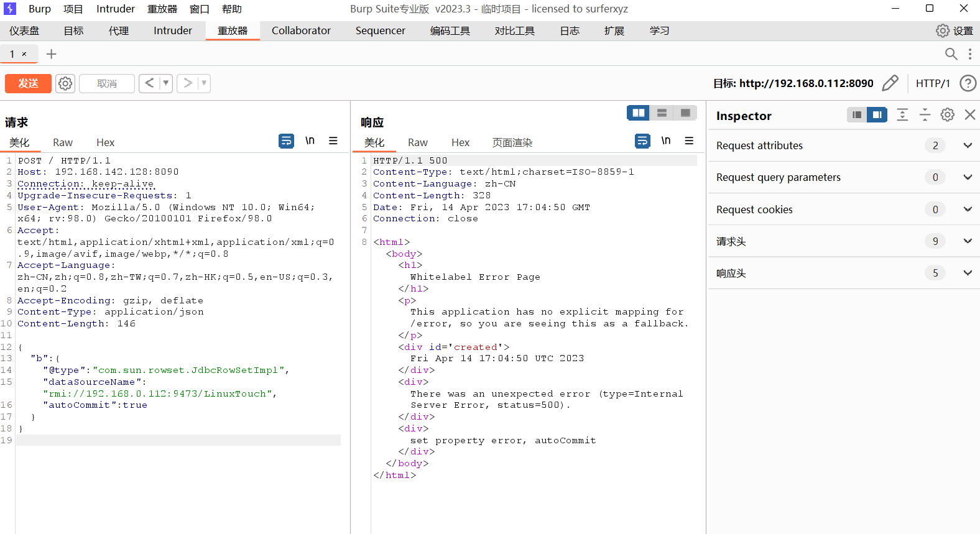Select Raw view in request panel
Screen dimensions: 980x534
[63, 142]
